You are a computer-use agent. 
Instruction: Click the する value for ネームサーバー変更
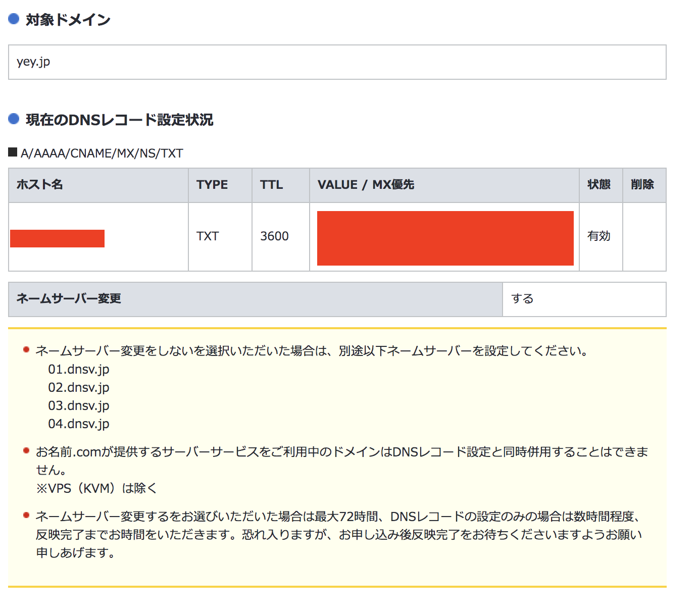click(x=522, y=299)
